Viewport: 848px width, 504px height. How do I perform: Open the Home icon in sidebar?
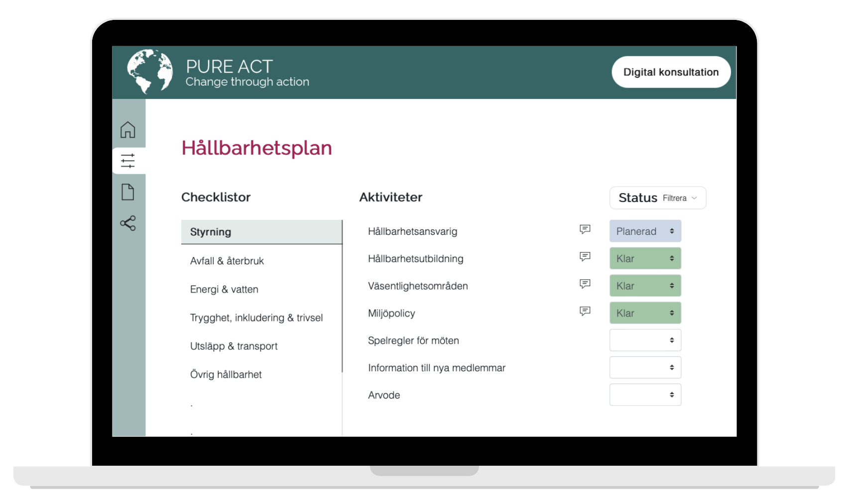tap(128, 129)
